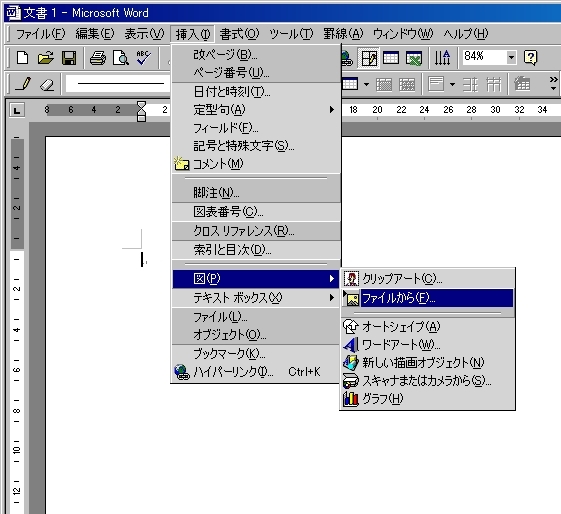Viewport: 561px width, 514px height.
Task: Open the ヘルプ(H) menu
Action: click(x=465, y=34)
